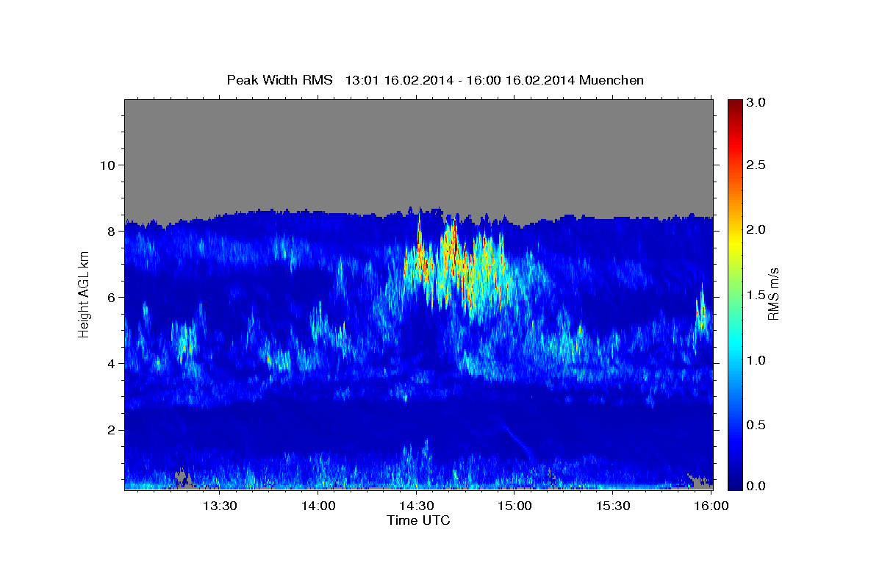Click the dark blue bottom of colorbar
Screen dimensions: 882x588
pyautogui.click(x=735, y=482)
